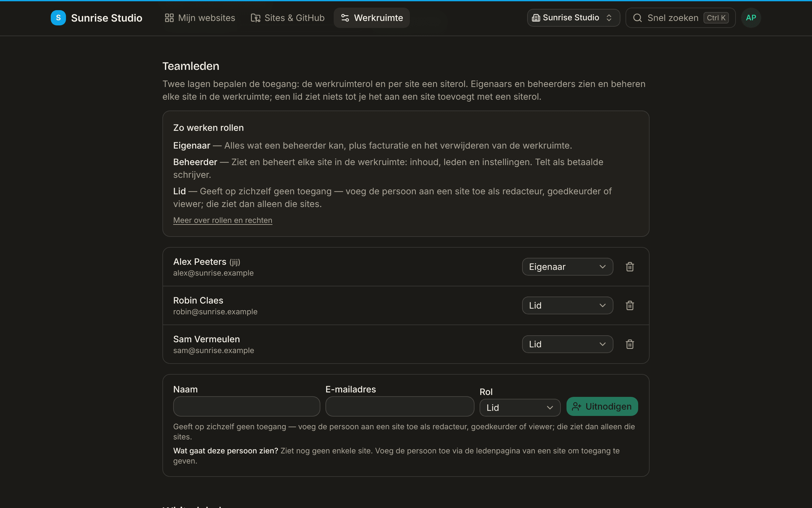
Task: Open the Sites & GitHub tab
Action: [288, 18]
